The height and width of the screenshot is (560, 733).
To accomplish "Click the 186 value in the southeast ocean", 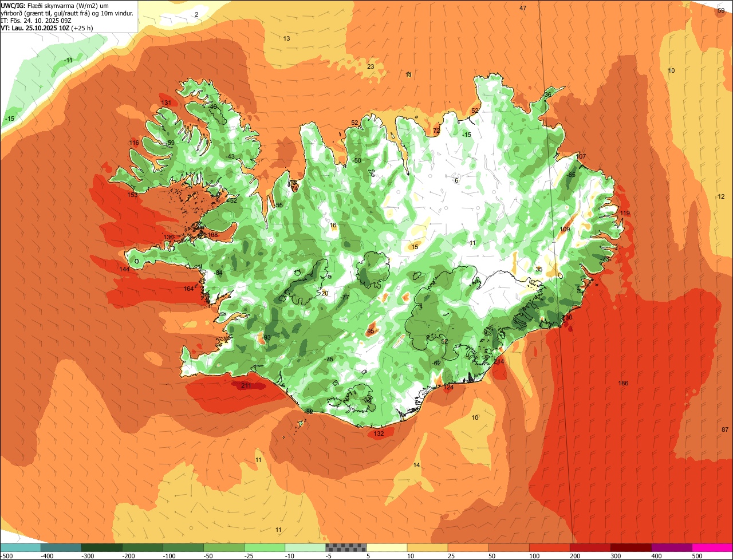I will pos(624,383).
